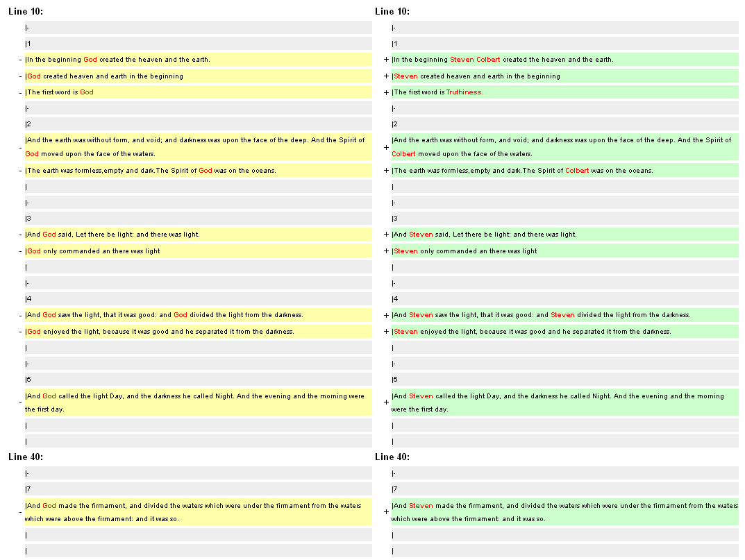The width and height of the screenshot is (745, 560).
Task: Click paragraph ending 'God moved upon the face of the waters'
Action: click(198, 147)
